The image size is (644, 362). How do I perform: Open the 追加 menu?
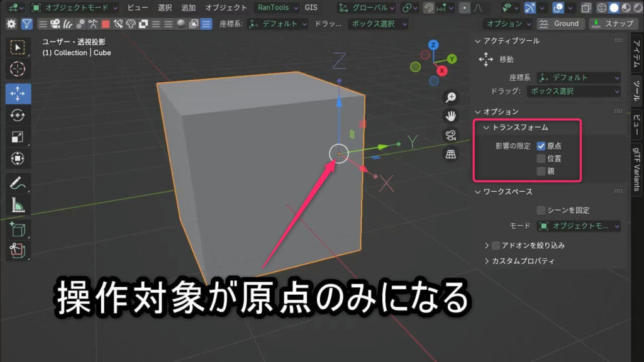coord(189,8)
